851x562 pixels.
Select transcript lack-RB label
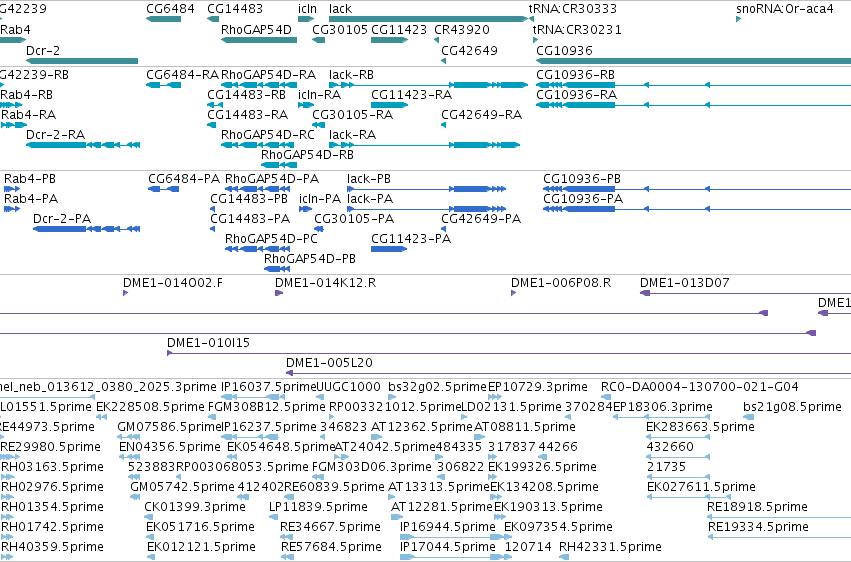click(351, 75)
